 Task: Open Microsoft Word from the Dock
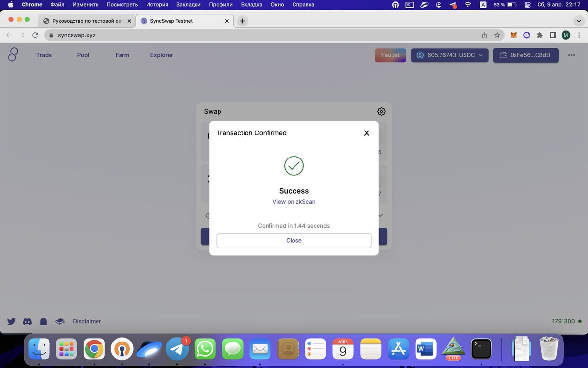tap(426, 349)
